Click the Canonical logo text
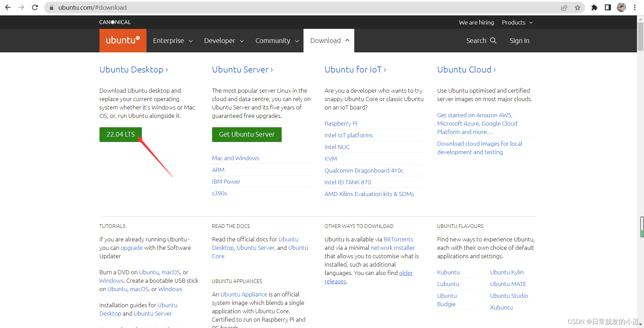Image resolution: width=644 pixels, height=328 pixels. click(x=115, y=22)
